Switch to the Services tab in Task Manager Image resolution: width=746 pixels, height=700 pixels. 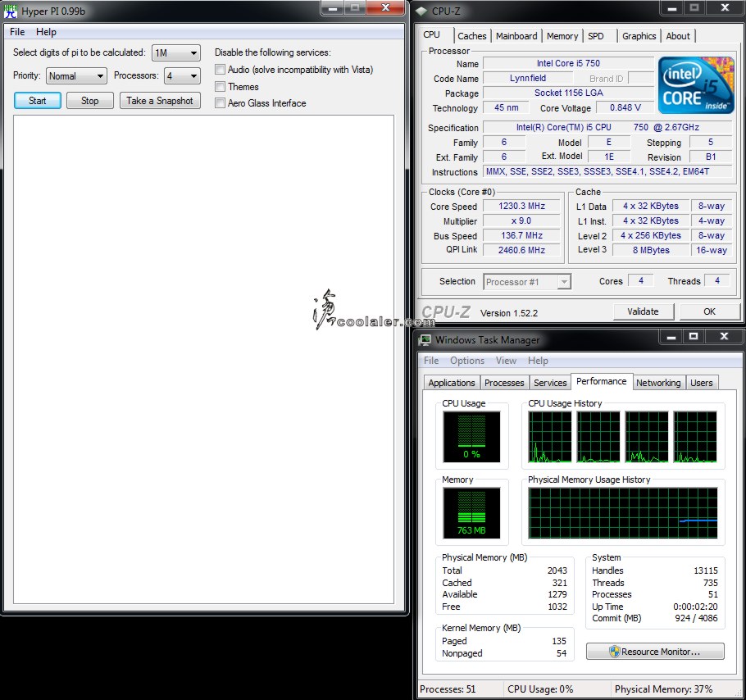click(550, 383)
